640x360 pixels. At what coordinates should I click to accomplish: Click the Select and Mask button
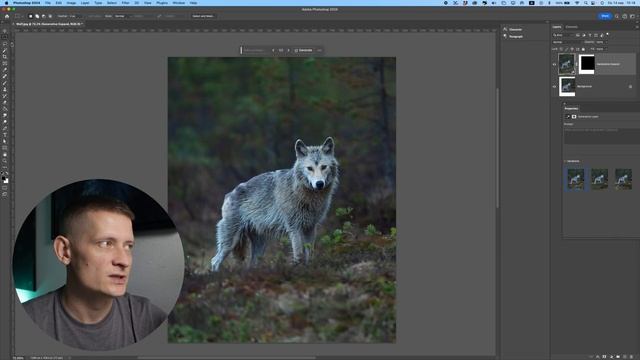click(203, 16)
